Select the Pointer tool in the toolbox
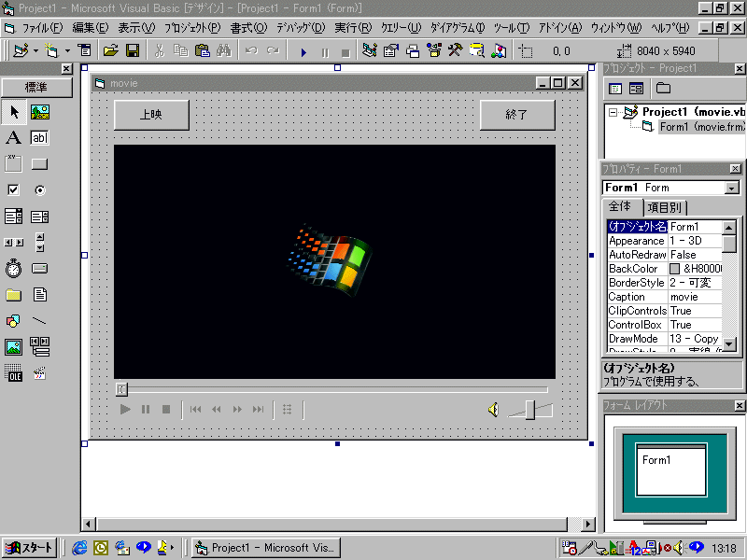Image resolution: width=747 pixels, height=560 pixels. click(14, 112)
